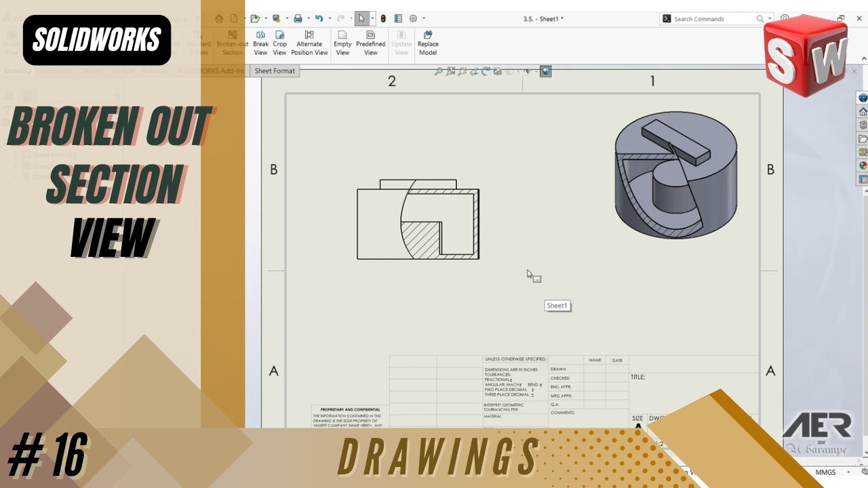Click the DATE column header in title block
This screenshot has width=868, height=488.
pyautogui.click(x=617, y=361)
